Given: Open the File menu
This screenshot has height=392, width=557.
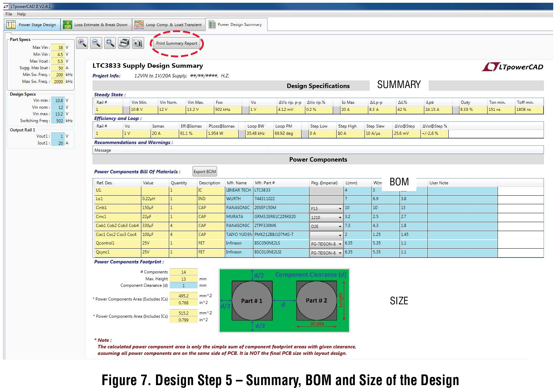Looking at the screenshot, I should (9, 14).
